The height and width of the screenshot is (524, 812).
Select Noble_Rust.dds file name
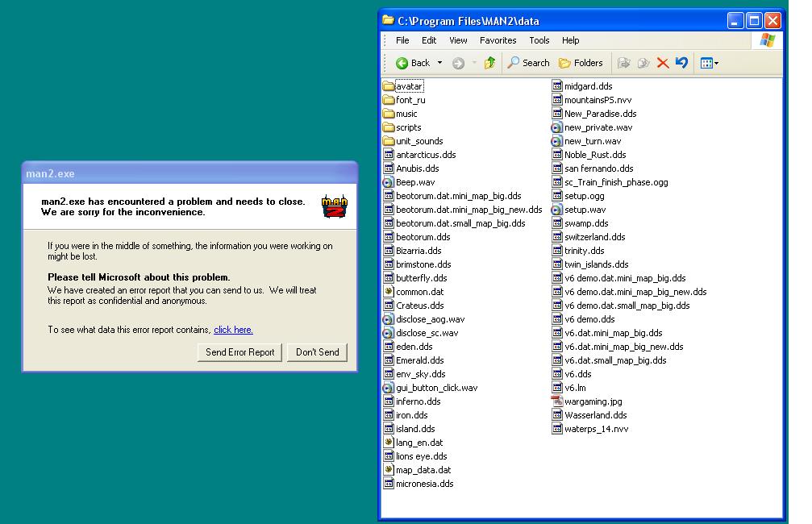click(x=595, y=155)
